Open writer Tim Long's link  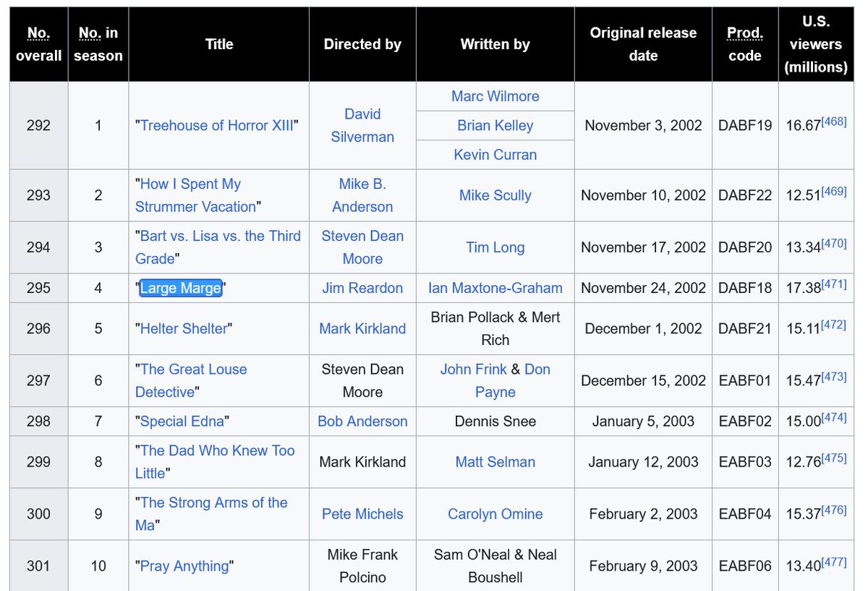[495, 247]
